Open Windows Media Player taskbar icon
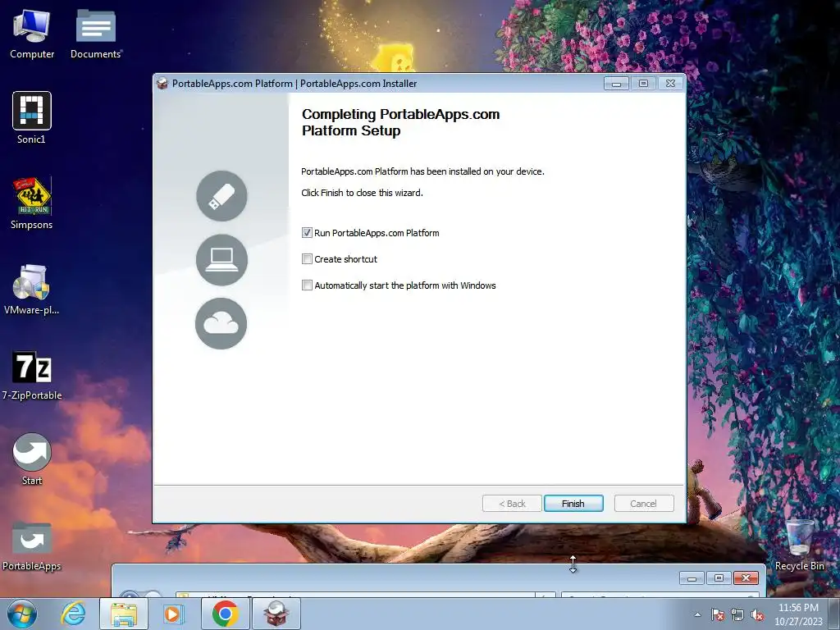 pyautogui.click(x=174, y=614)
